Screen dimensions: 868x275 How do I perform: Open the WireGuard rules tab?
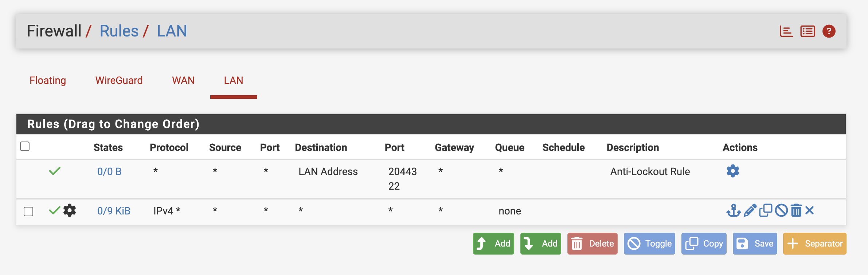(x=119, y=80)
